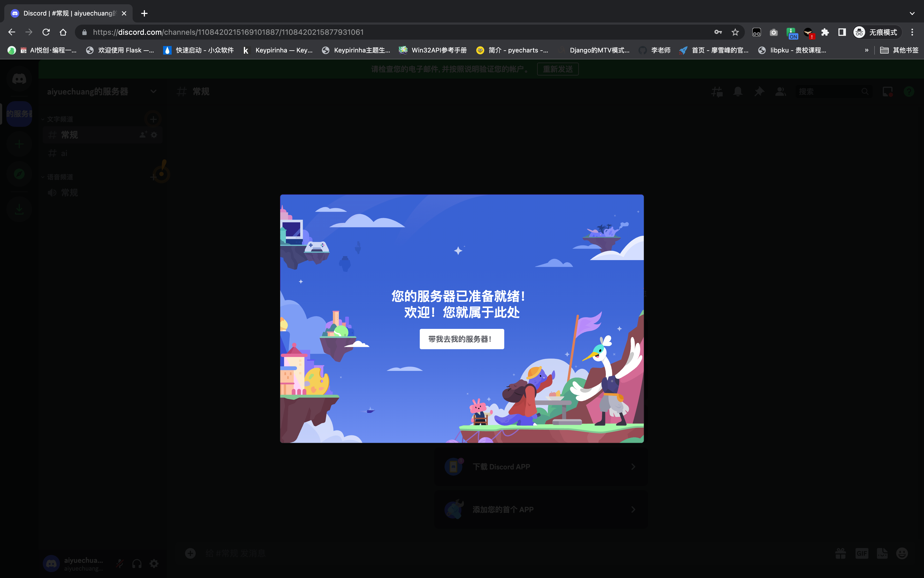
Task: Select the #ai text channel
Action: pos(103,153)
